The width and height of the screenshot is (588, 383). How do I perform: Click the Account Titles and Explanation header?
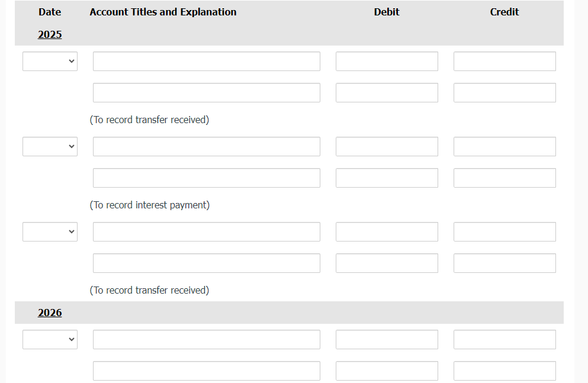(163, 12)
